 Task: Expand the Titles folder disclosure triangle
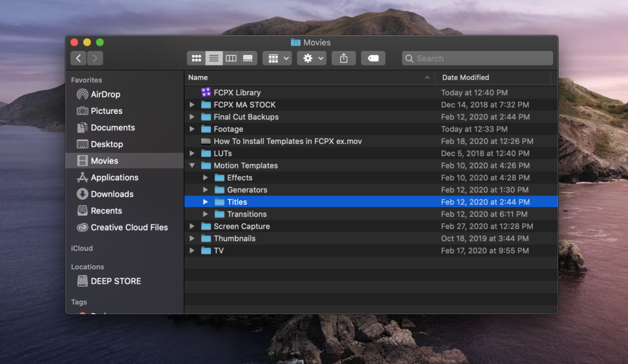[205, 202]
